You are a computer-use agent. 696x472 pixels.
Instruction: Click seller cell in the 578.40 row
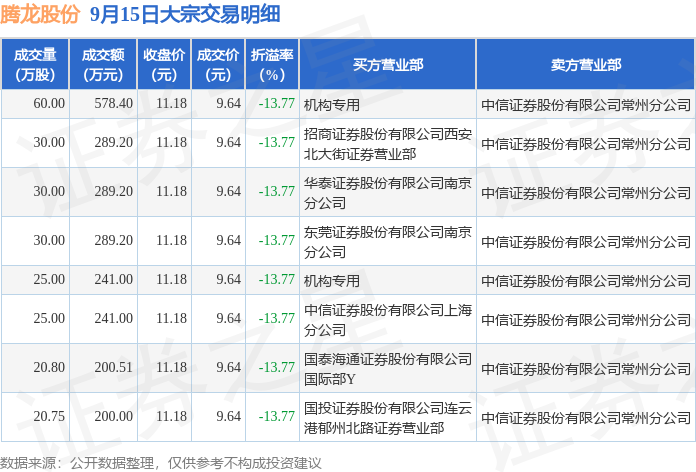(x=586, y=105)
